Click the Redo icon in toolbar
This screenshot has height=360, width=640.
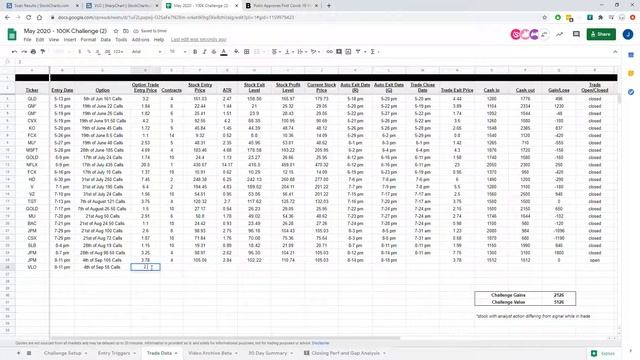(24, 52)
